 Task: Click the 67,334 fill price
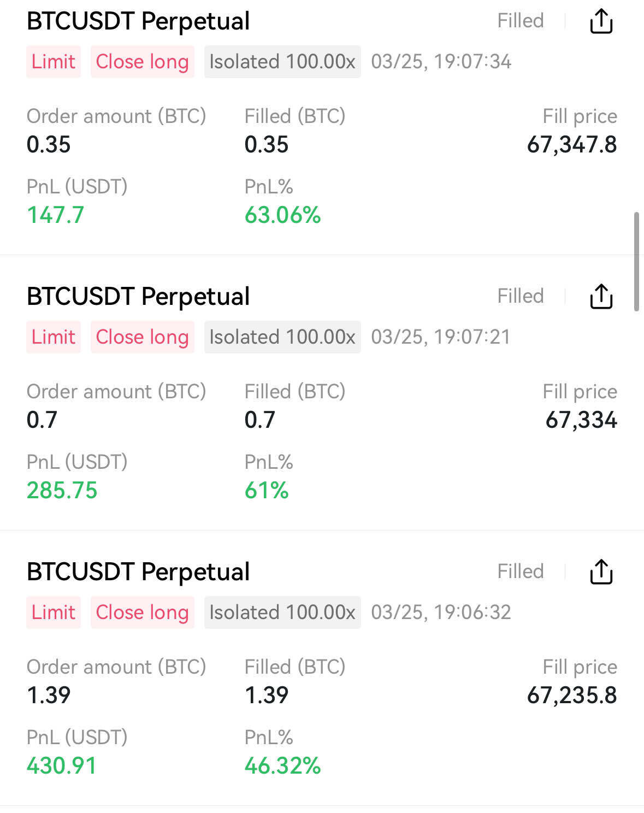coord(581,420)
